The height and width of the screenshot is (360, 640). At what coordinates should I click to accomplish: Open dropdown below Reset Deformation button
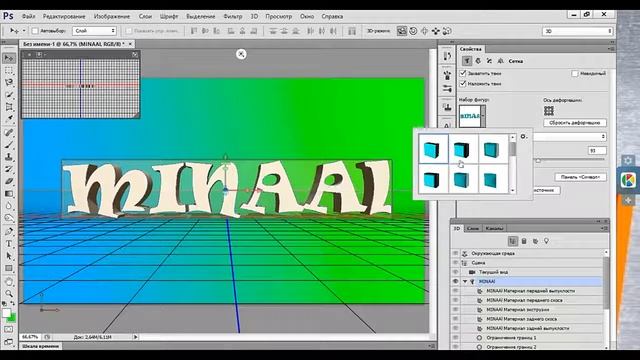(569, 137)
